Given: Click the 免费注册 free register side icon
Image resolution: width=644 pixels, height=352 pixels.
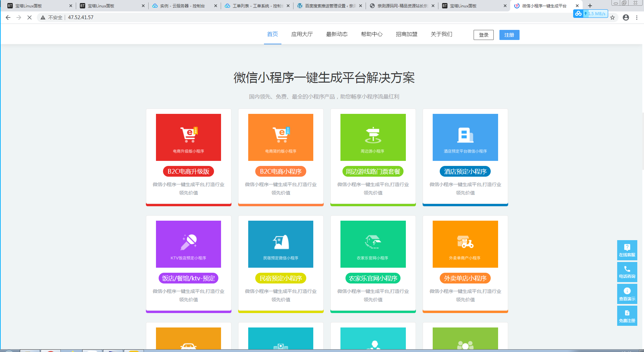Looking at the screenshot, I should [x=627, y=316].
